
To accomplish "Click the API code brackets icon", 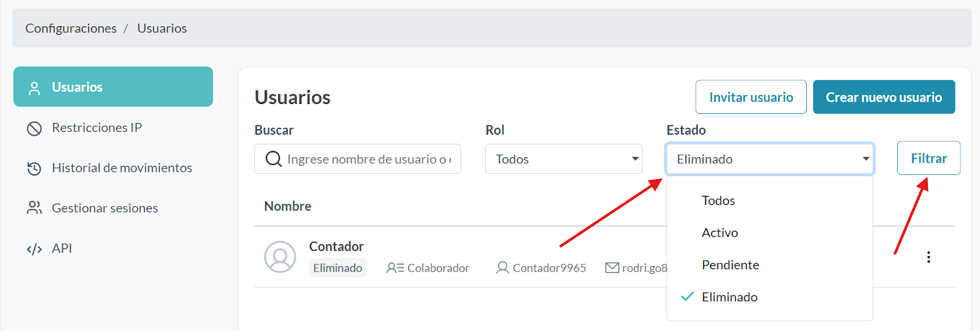I will point(34,249).
